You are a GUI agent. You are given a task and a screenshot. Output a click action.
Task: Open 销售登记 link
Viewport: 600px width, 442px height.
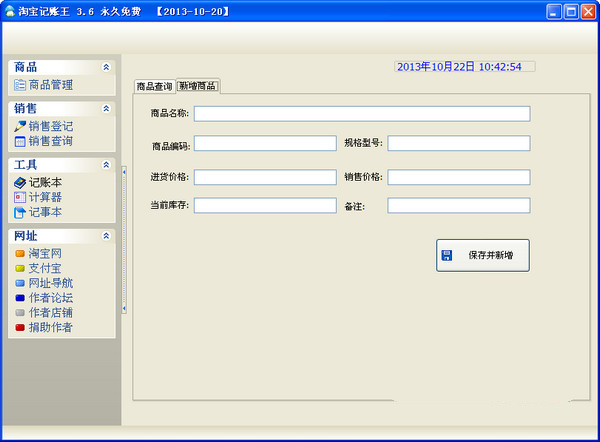point(51,126)
